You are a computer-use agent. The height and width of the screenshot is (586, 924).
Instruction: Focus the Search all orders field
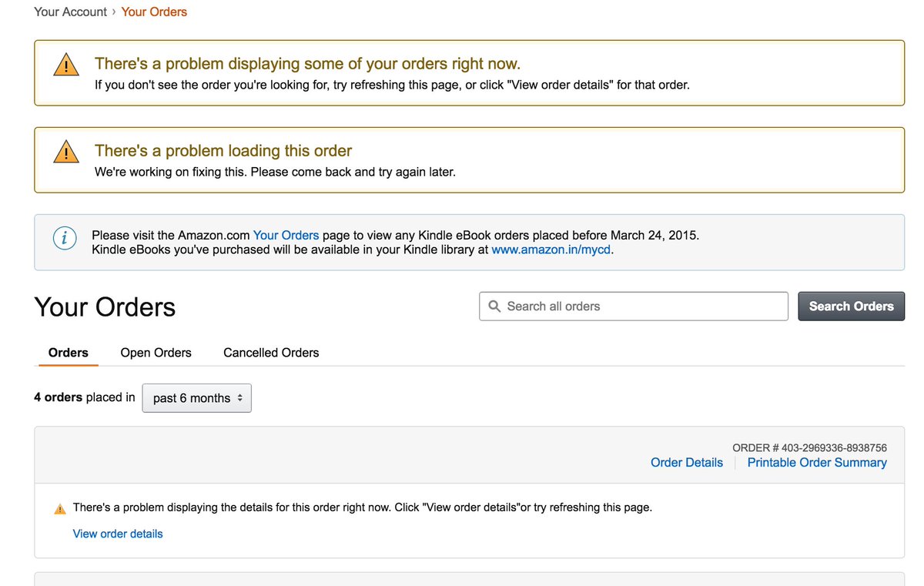634,306
